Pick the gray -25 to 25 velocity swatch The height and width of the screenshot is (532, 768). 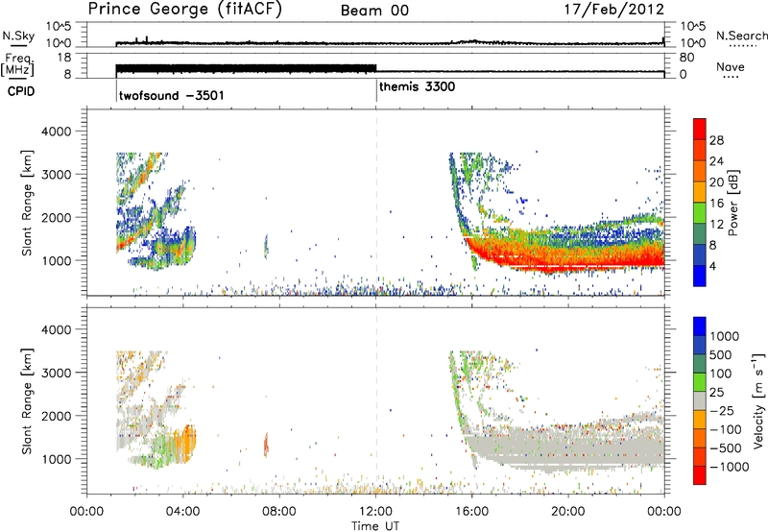pos(700,400)
